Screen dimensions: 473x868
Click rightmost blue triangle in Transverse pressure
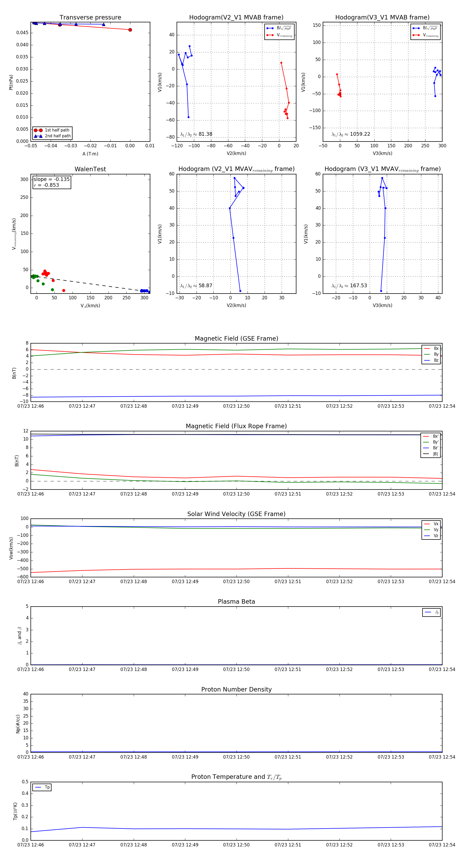(103, 24)
